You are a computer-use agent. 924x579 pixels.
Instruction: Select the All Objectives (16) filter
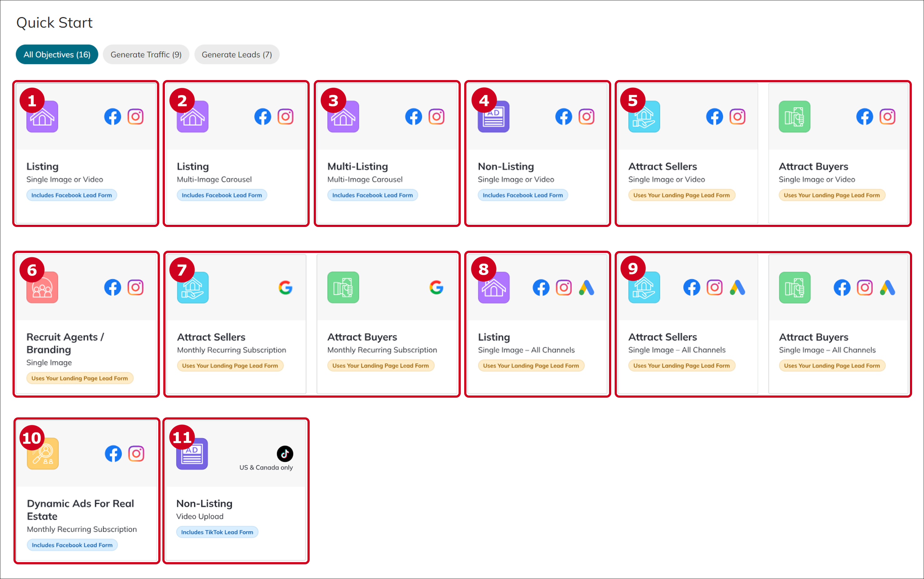click(x=57, y=54)
